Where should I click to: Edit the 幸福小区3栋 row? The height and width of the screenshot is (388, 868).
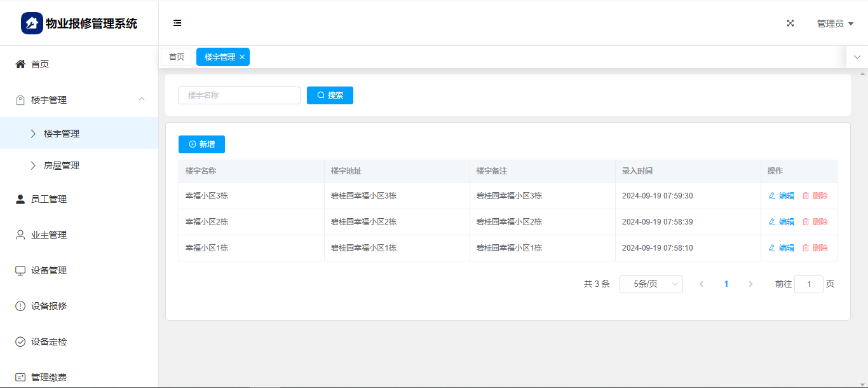(782, 196)
